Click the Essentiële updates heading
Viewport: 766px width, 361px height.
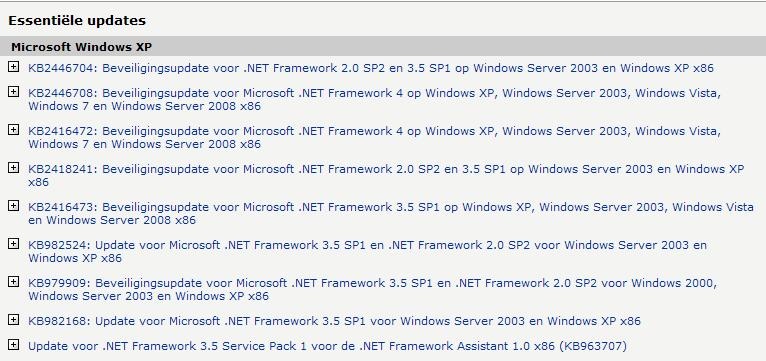click(77, 21)
